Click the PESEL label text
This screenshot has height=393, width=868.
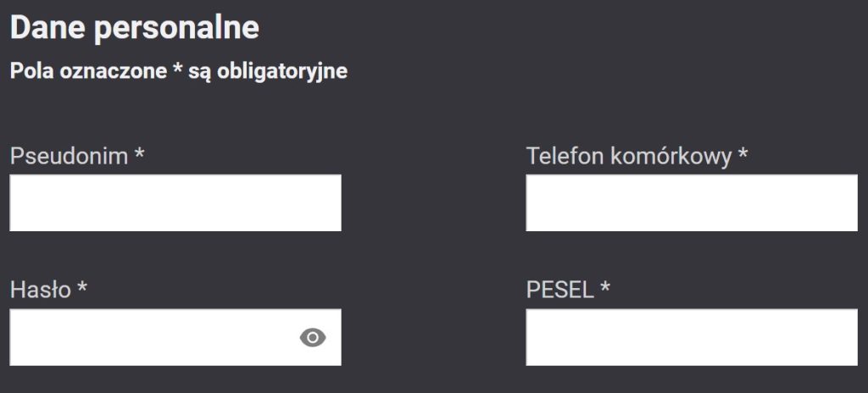(x=559, y=291)
